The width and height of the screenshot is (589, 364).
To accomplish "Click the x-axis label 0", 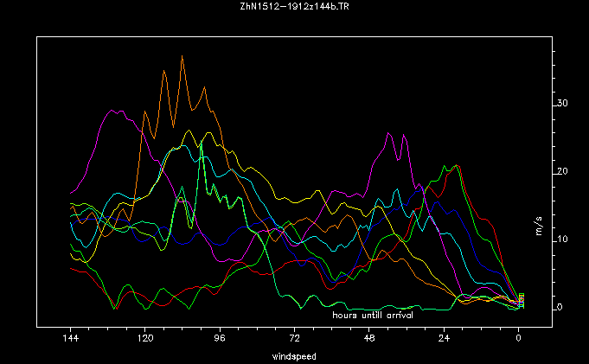I will click(519, 338).
